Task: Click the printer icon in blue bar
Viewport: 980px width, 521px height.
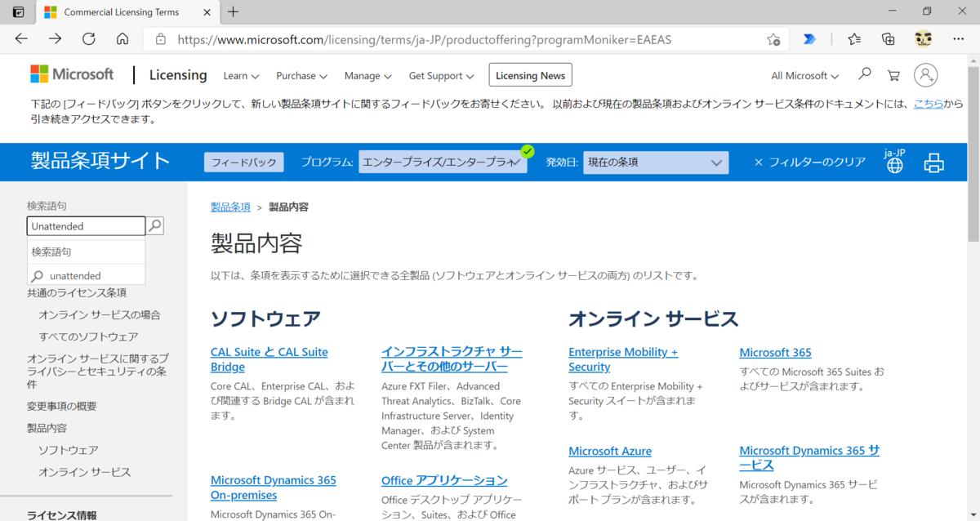Action: click(933, 162)
